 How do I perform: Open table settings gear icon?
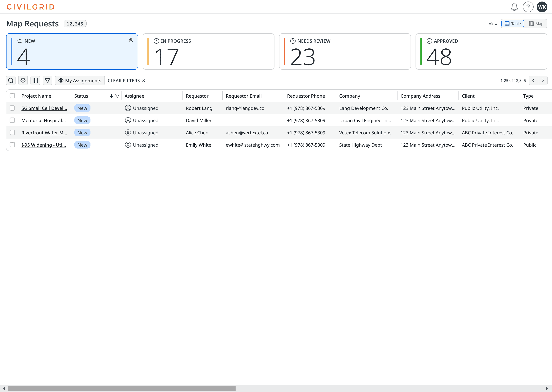pos(23,80)
